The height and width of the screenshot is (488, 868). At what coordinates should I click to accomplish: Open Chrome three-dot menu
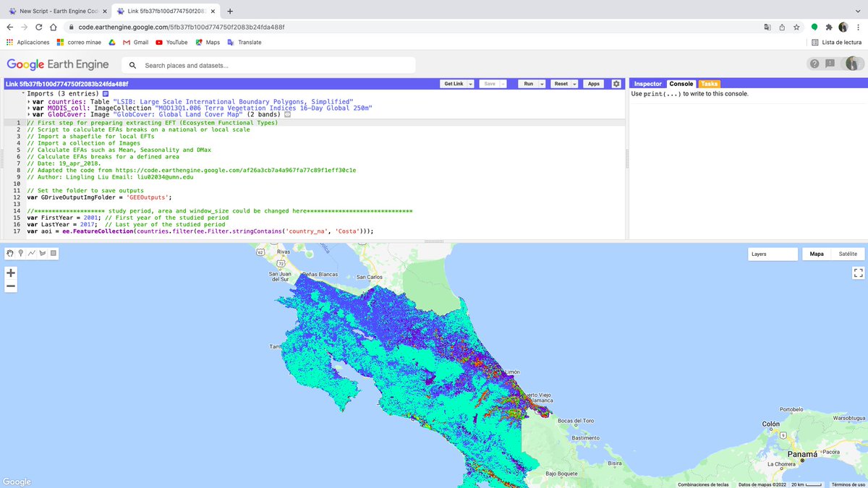click(858, 27)
